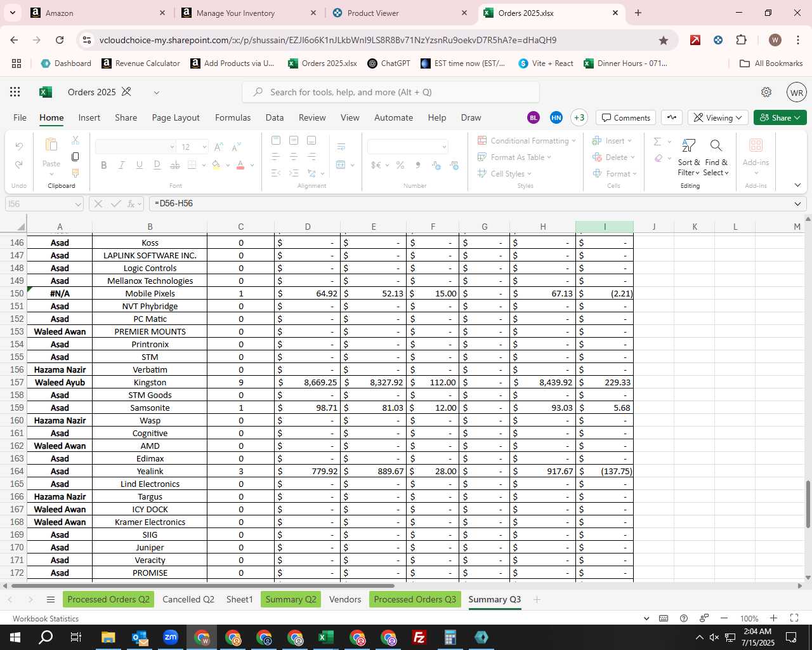Toggle Underline formatting
This screenshot has width=812, height=650.
pyautogui.click(x=139, y=165)
